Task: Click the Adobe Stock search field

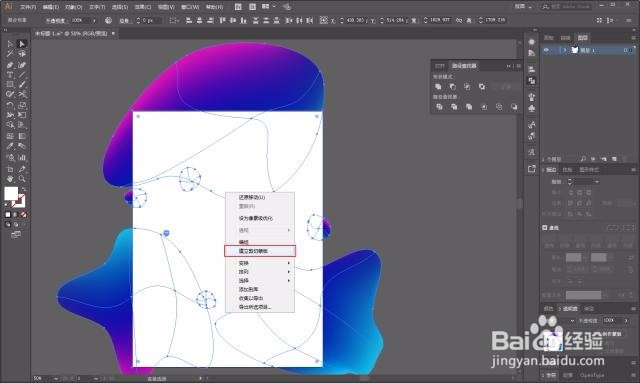Action: click(567, 7)
